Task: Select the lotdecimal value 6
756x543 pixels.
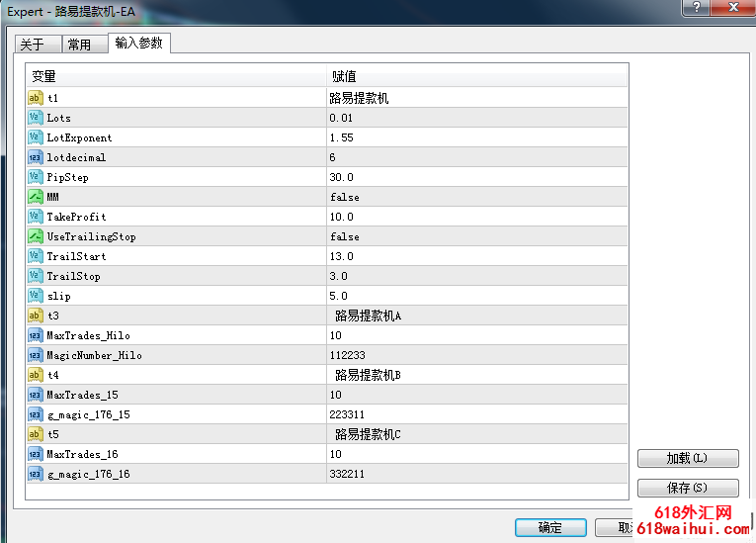Action: coord(333,157)
